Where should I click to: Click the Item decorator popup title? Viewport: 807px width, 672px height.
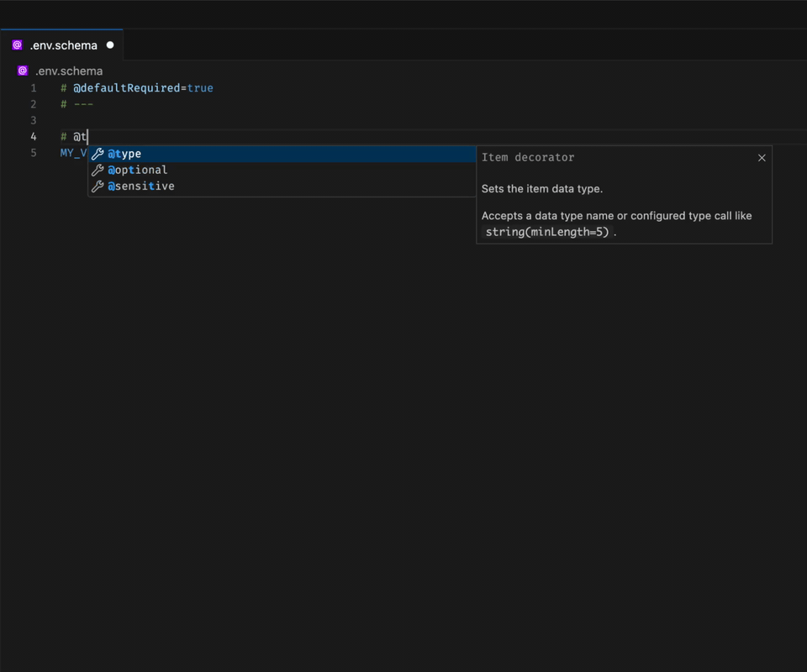tap(527, 157)
